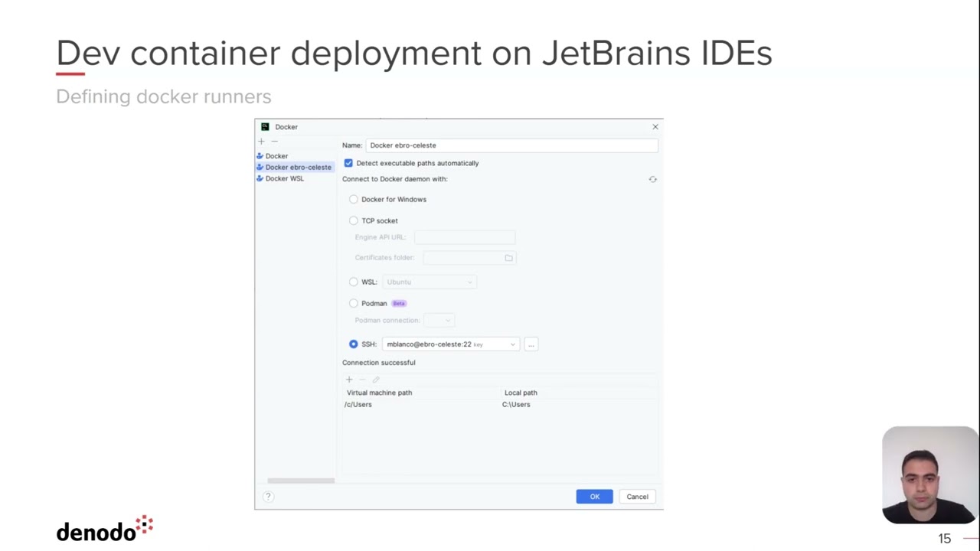Choose the WSL connection option
The height and width of the screenshot is (551, 980).
354,282
